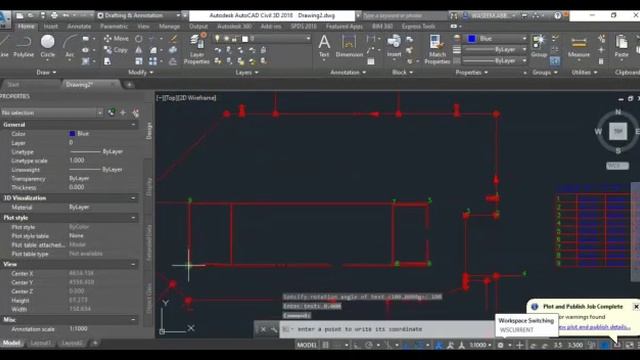Viewport: 640px width, 360px height.
Task: Click the search keyword input field
Action: tap(404, 16)
